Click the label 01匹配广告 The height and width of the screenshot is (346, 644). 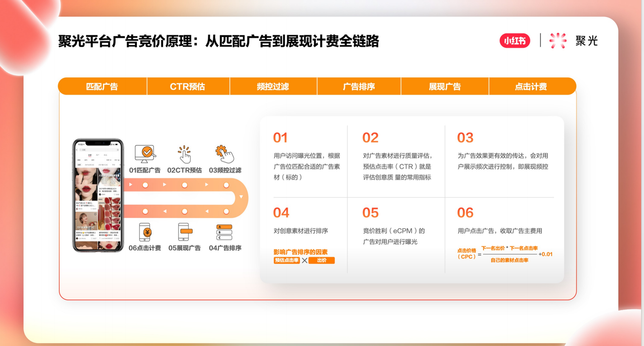pos(145,170)
